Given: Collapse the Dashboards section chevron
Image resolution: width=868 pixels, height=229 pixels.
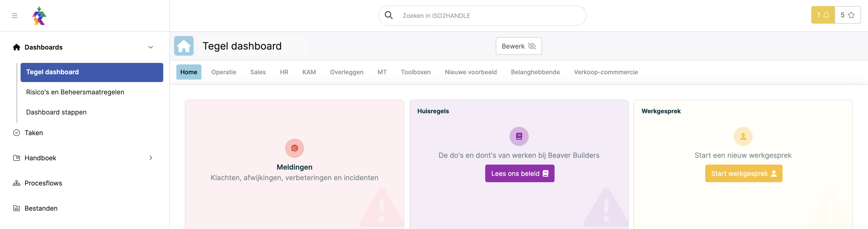Looking at the screenshot, I should click(x=151, y=47).
